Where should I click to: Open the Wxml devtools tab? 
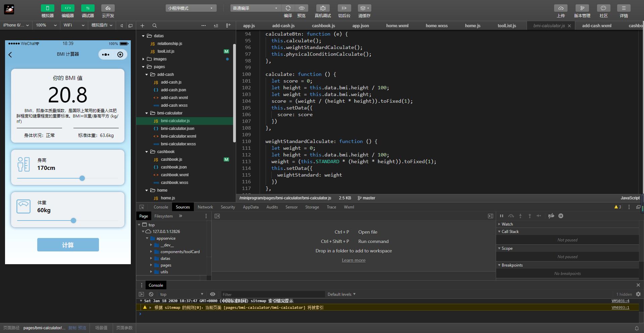(349, 207)
